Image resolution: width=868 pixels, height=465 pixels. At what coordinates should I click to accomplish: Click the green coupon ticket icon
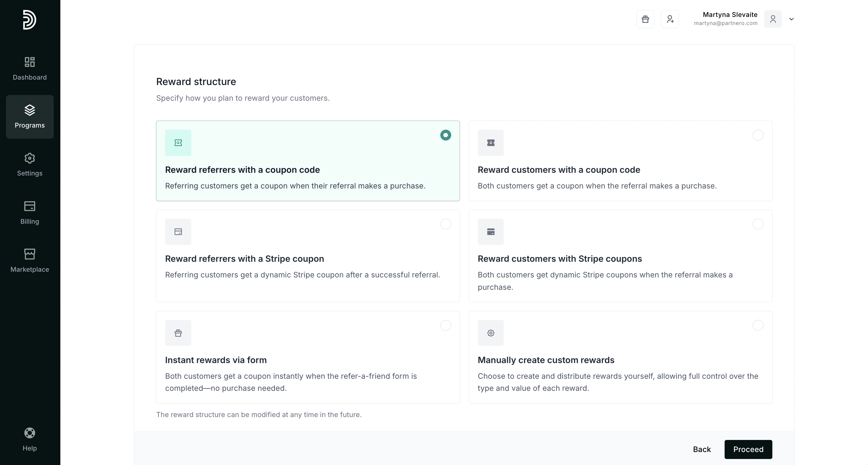point(178,143)
